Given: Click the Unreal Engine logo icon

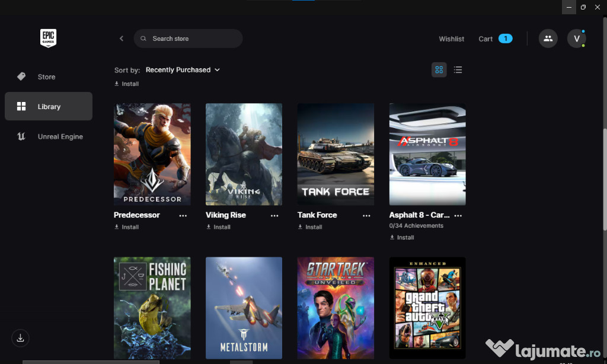Looking at the screenshot, I should pos(21,136).
